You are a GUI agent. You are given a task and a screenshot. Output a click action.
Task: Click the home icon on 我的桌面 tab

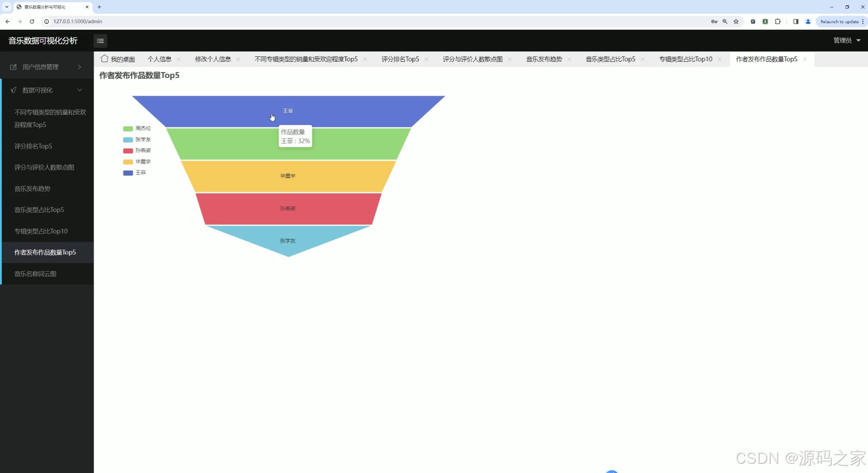pos(104,59)
